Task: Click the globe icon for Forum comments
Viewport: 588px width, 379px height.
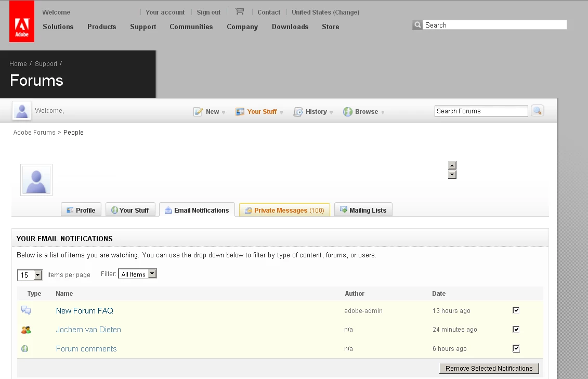Action: (25, 349)
